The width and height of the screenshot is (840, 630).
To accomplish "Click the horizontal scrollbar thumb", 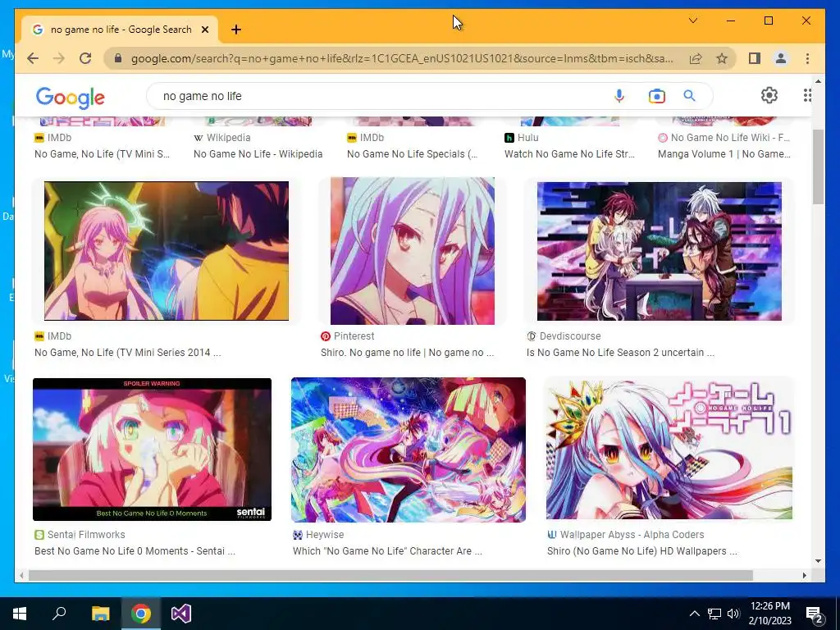I will [390, 575].
